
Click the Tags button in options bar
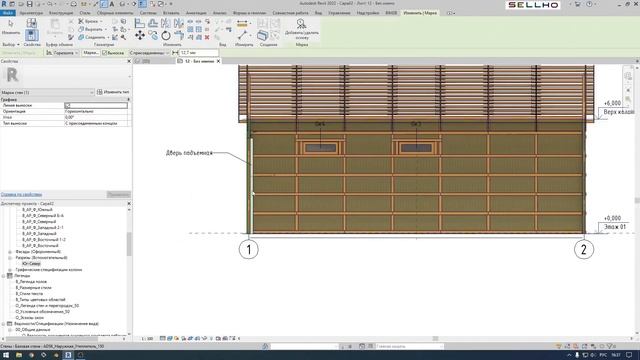click(91, 53)
